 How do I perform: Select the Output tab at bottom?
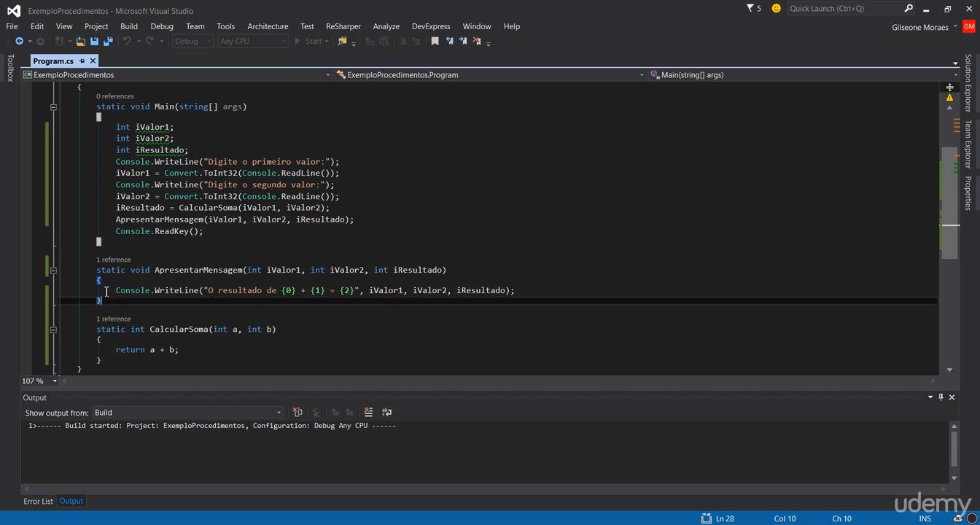pos(71,501)
